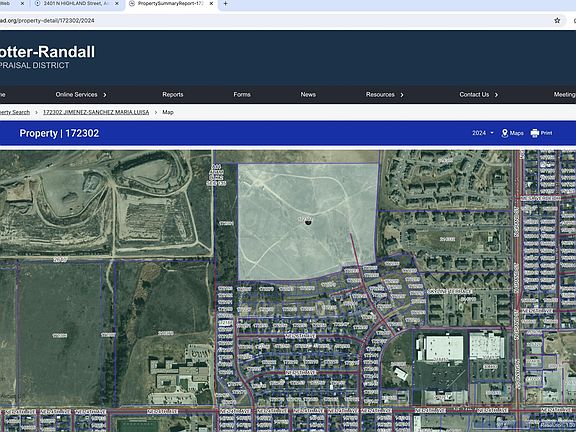Click the black marker on highlighted parcel
The width and height of the screenshot is (576, 432).
point(308,221)
